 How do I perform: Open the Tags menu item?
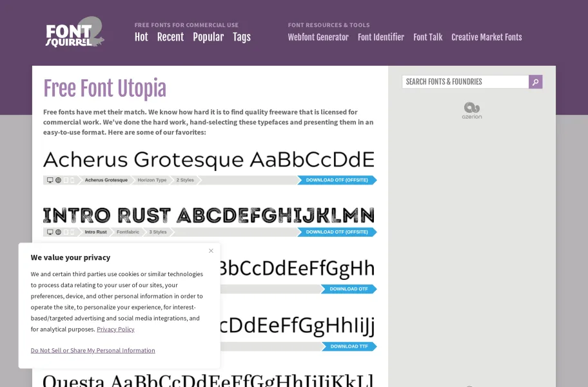242,37
